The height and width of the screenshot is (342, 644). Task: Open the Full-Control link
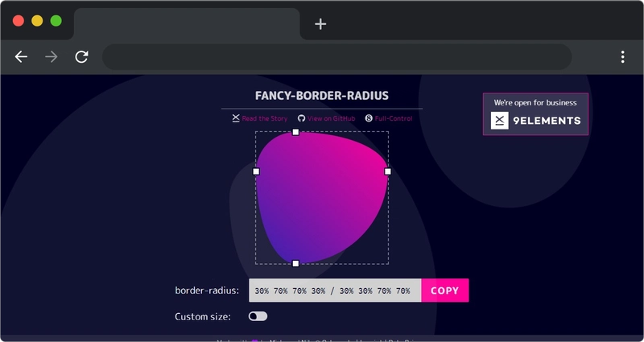394,118
